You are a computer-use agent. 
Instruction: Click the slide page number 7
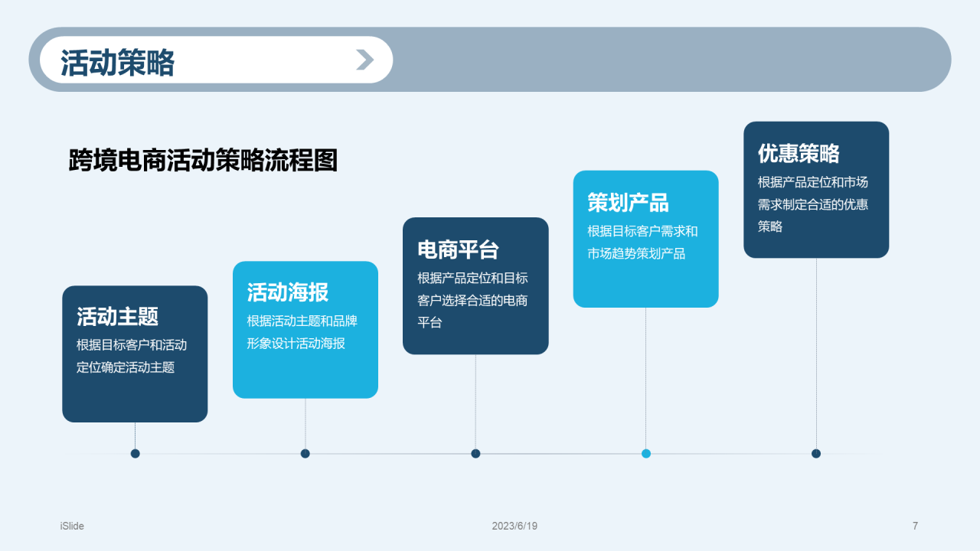[915, 526]
